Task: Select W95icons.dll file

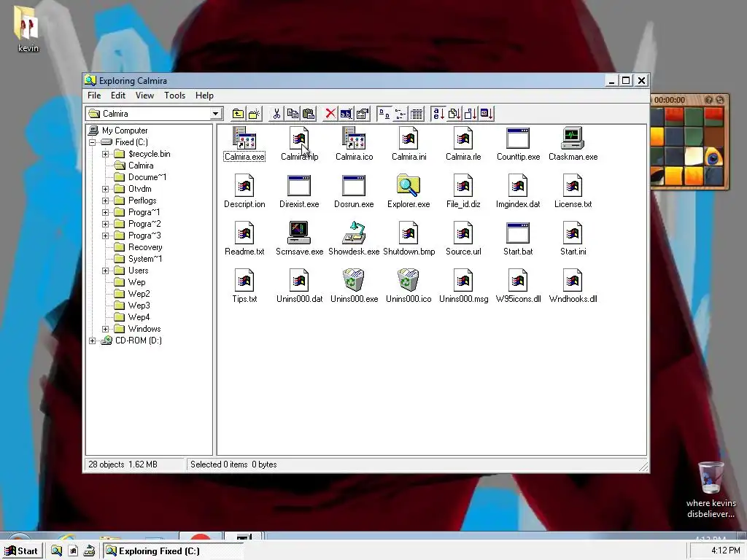Action: (518, 286)
